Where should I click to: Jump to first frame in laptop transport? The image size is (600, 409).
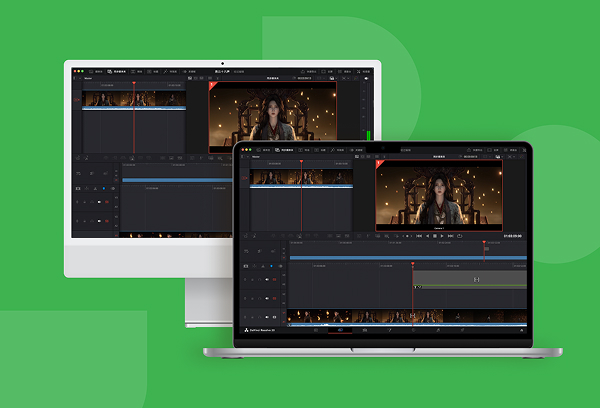click(418, 236)
